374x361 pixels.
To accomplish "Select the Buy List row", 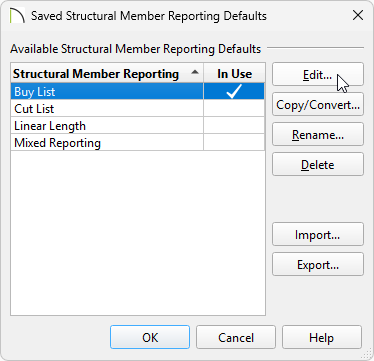I will [x=138, y=91].
